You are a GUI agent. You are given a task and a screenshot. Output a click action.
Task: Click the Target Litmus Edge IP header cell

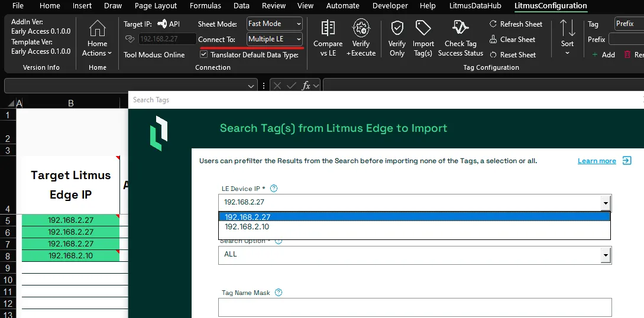[x=70, y=184]
